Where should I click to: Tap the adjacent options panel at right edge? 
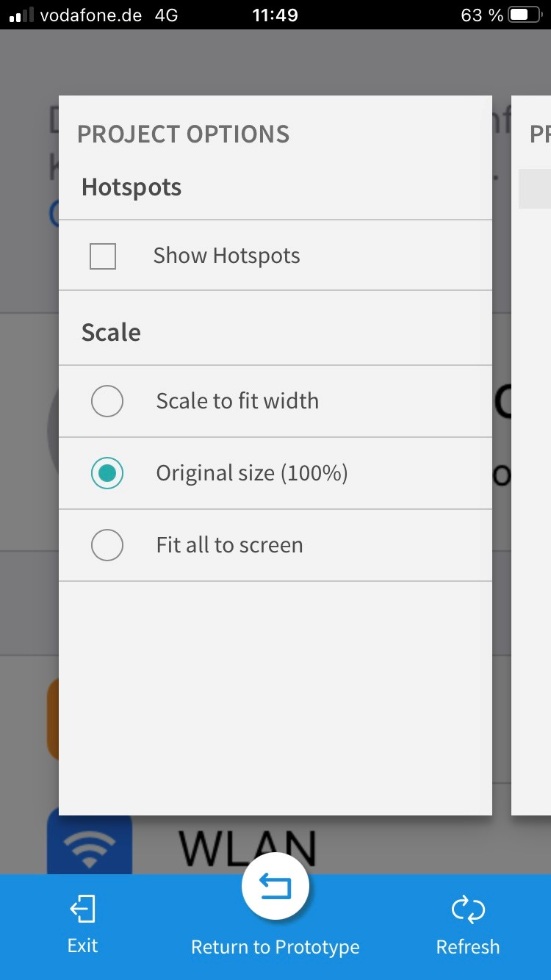point(532,455)
